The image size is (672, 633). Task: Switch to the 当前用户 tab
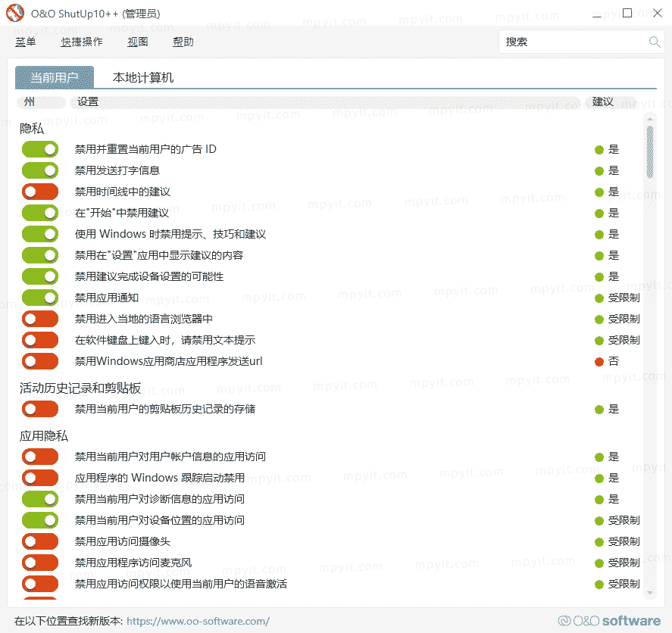point(55,77)
